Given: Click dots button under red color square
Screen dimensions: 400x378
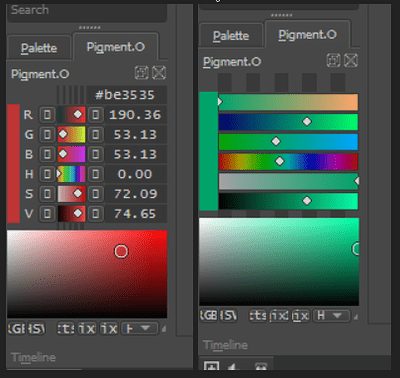Looking at the screenshot, I should [x=66, y=329].
